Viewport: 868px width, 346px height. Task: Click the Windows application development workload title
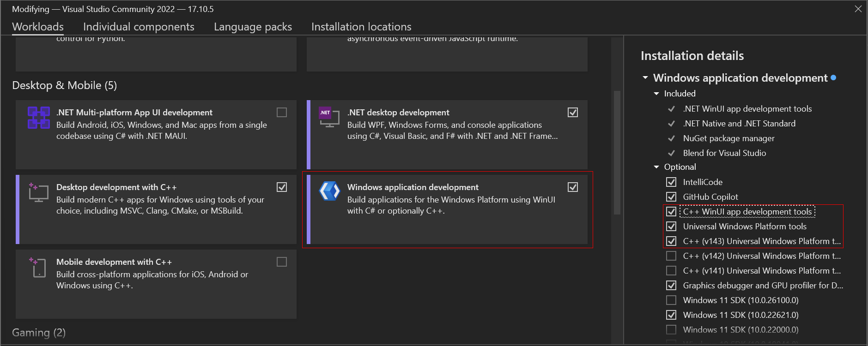coord(413,187)
